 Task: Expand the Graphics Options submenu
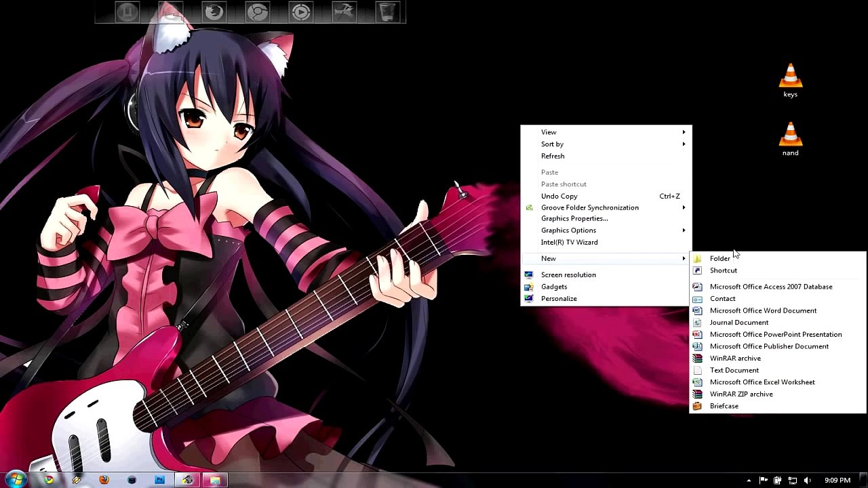click(x=606, y=230)
